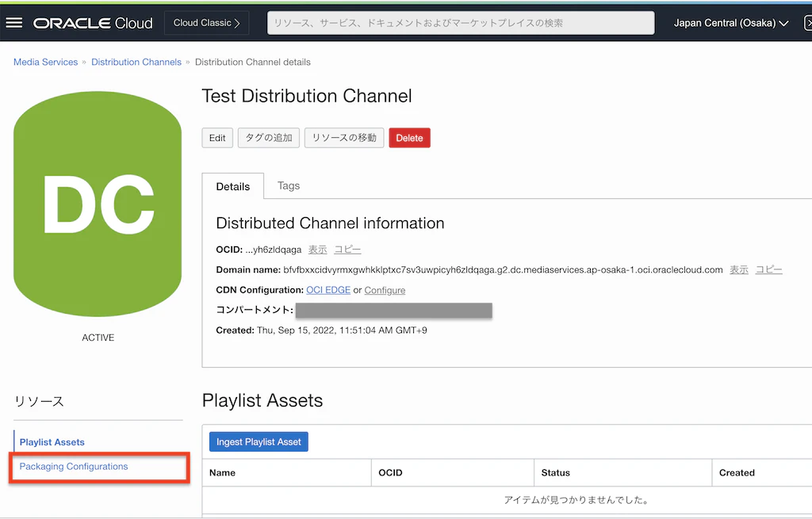The image size is (812, 519).
Task: Open the hamburger navigation menu
Action: point(14,23)
